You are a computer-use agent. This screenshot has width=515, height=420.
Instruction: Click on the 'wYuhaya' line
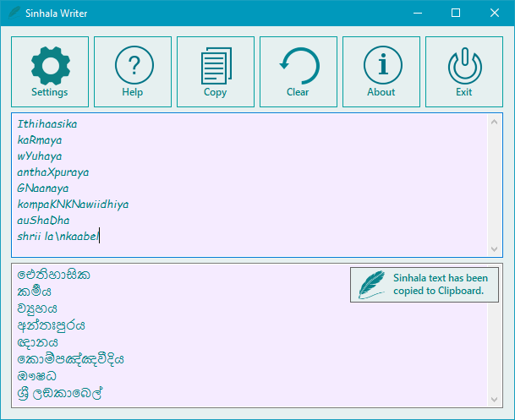coord(40,156)
